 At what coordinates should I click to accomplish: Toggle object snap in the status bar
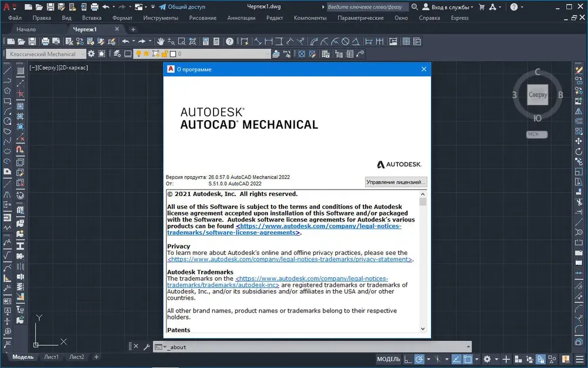pos(467,359)
